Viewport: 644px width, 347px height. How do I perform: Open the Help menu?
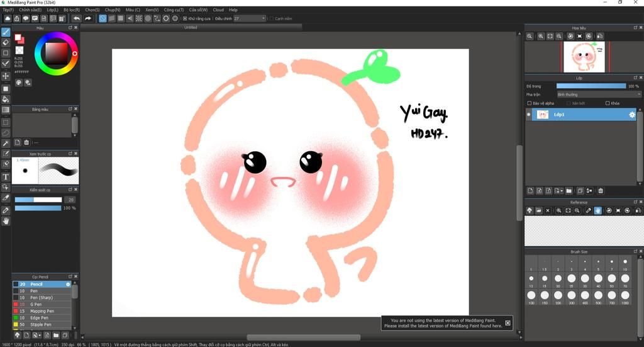click(x=233, y=10)
